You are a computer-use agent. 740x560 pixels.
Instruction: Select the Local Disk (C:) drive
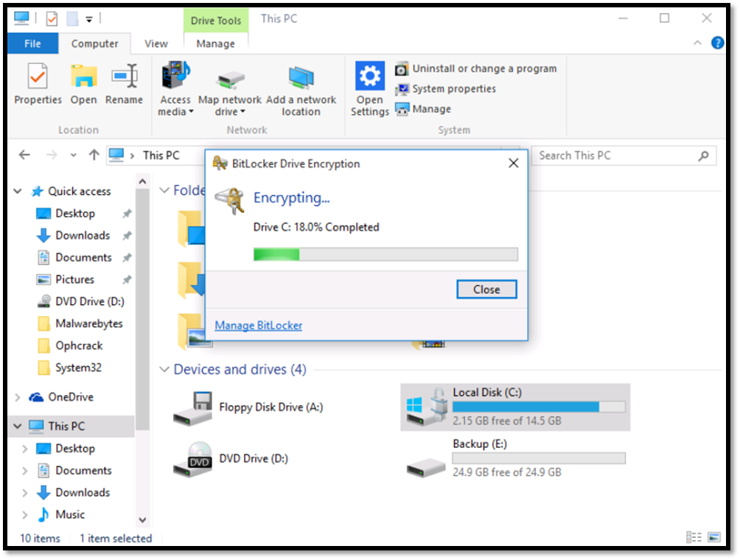[515, 407]
